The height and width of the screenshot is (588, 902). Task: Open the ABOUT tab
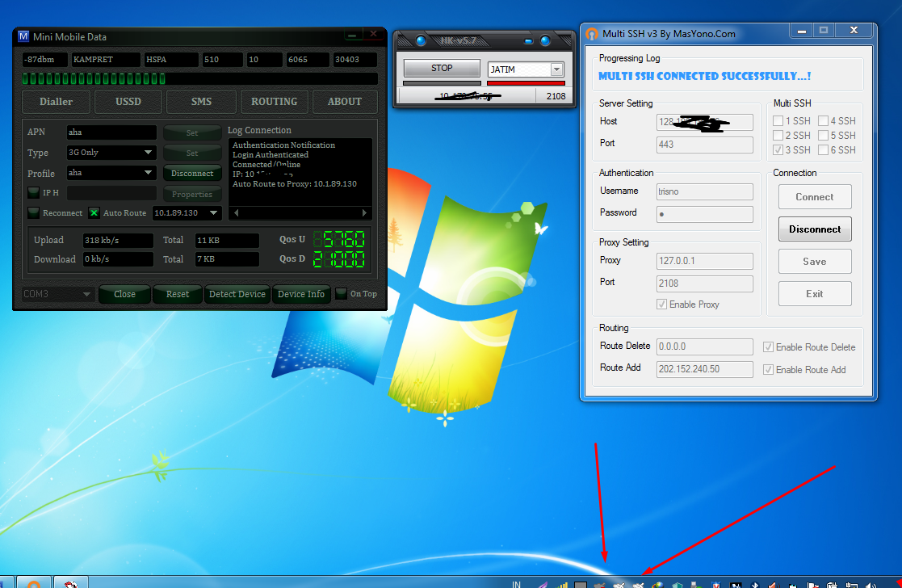[345, 101]
